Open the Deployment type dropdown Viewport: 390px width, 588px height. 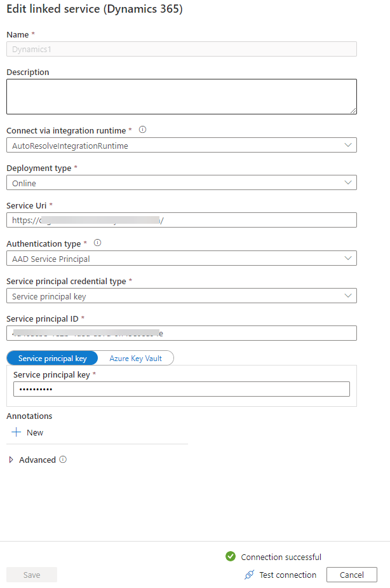181,183
